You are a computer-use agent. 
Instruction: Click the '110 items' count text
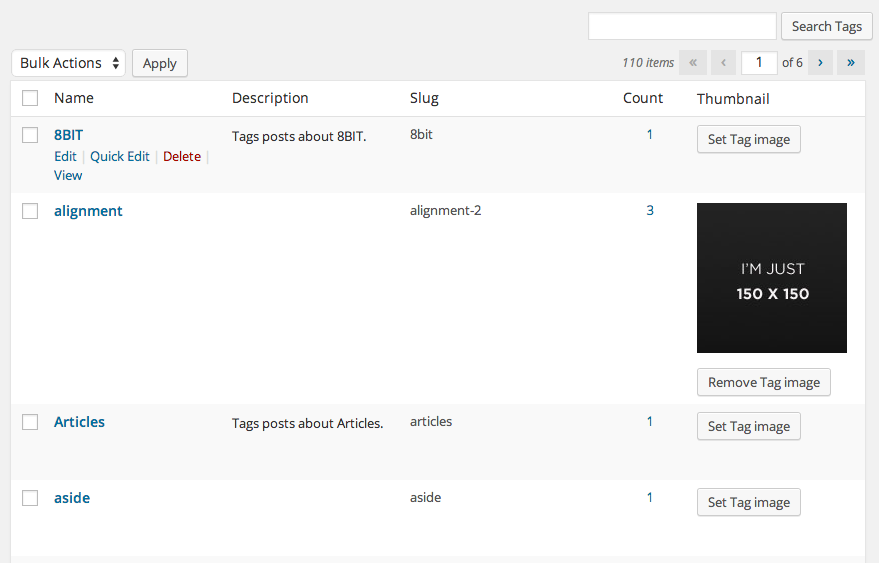[x=648, y=63]
